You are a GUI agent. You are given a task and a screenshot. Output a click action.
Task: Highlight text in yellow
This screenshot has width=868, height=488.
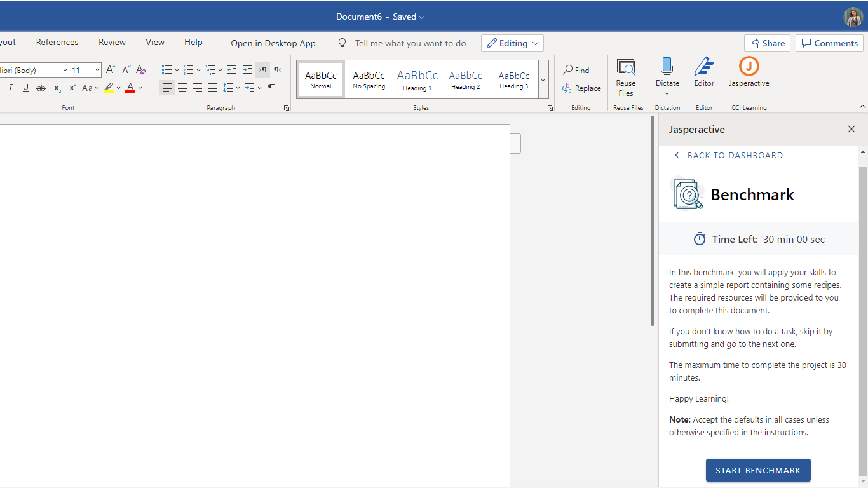pyautogui.click(x=109, y=88)
